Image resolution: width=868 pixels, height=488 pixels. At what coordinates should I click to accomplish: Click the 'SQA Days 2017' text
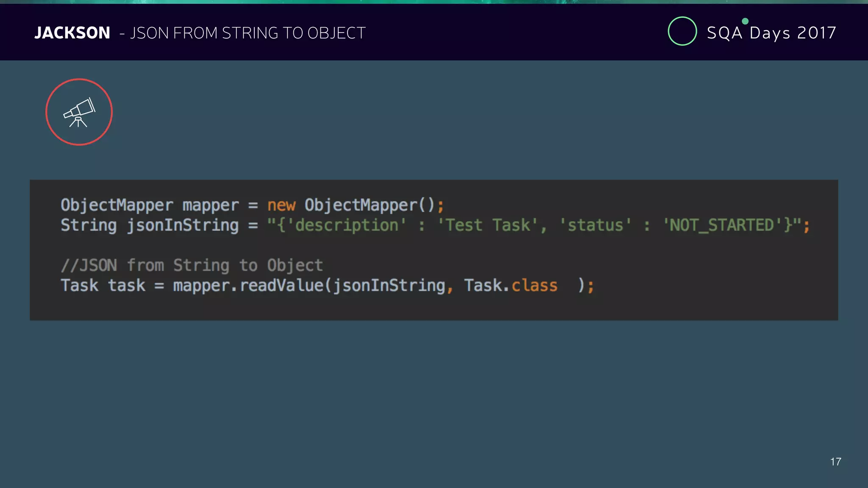(x=771, y=33)
